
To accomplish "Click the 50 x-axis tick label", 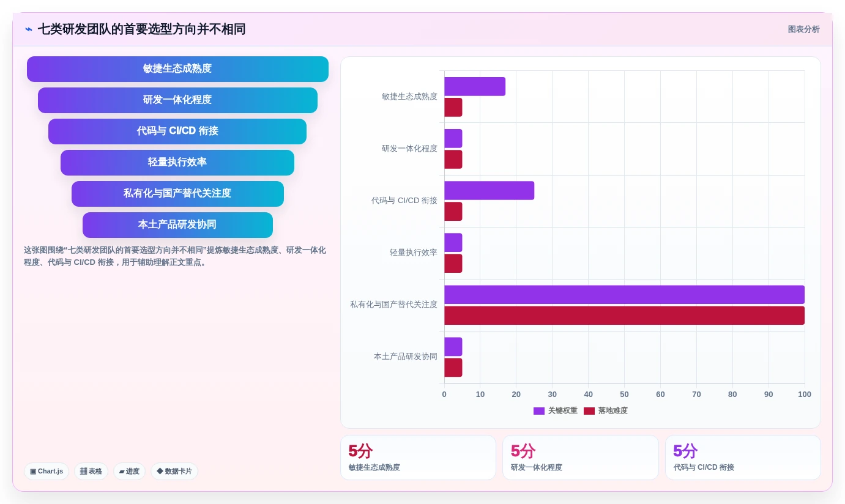I will pos(624,395).
